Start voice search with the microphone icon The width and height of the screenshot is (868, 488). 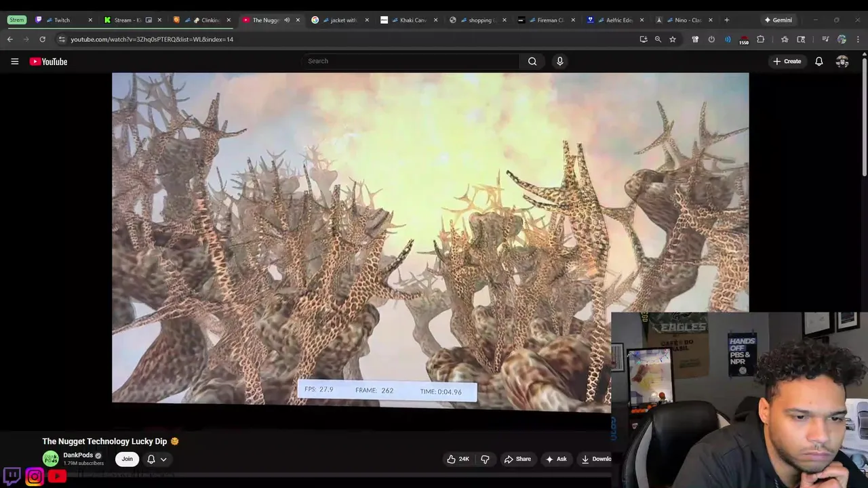pos(559,61)
